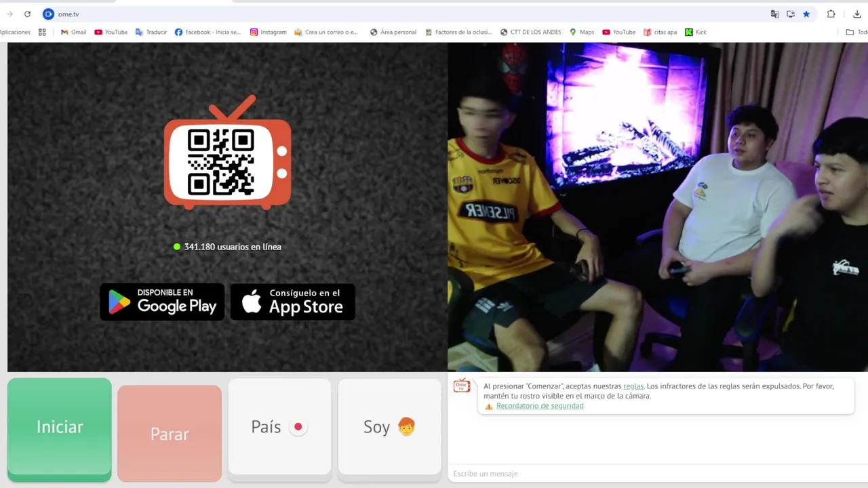Screen dimensions: 868x488
Task: Open the reglas link in the chat notice
Action: point(633,386)
